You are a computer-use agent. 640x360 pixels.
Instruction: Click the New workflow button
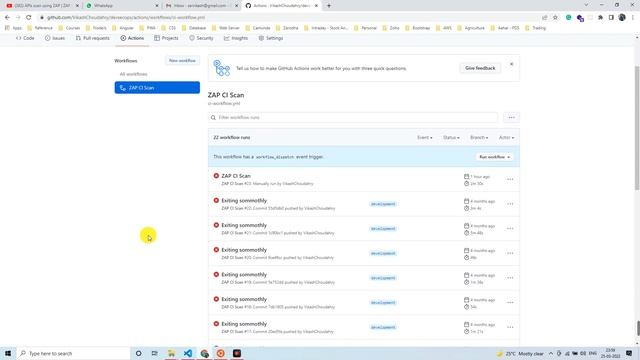[x=182, y=60]
